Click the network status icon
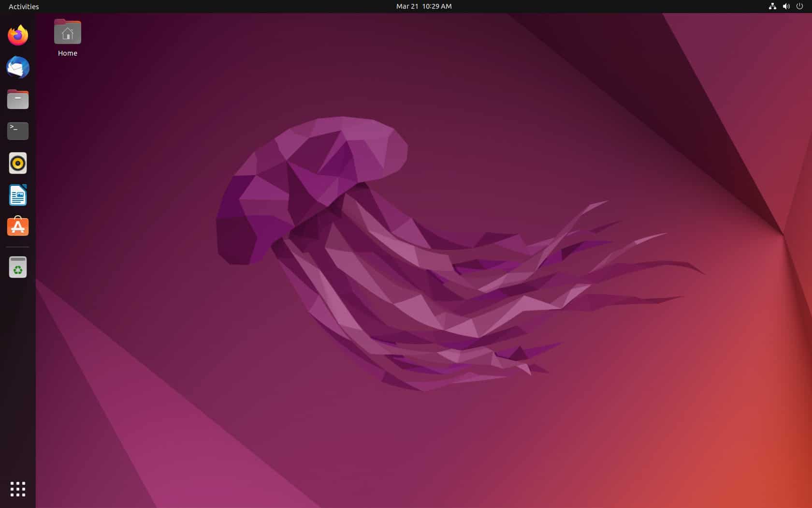Viewport: 812px width, 508px height. pos(772,6)
